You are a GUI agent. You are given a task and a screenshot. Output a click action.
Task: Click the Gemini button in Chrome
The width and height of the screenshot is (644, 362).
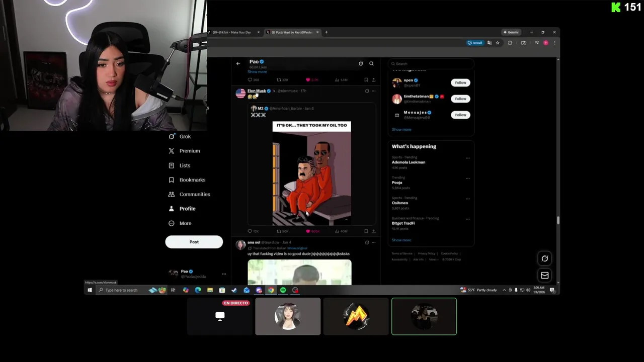(511, 32)
